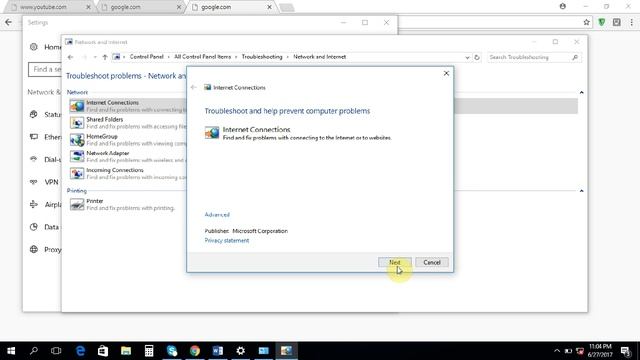Image resolution: width=640 pixels, height=360 pixels.
Task: Open the Status icon in Settings sidebar
Action: (x=34, y=115)
